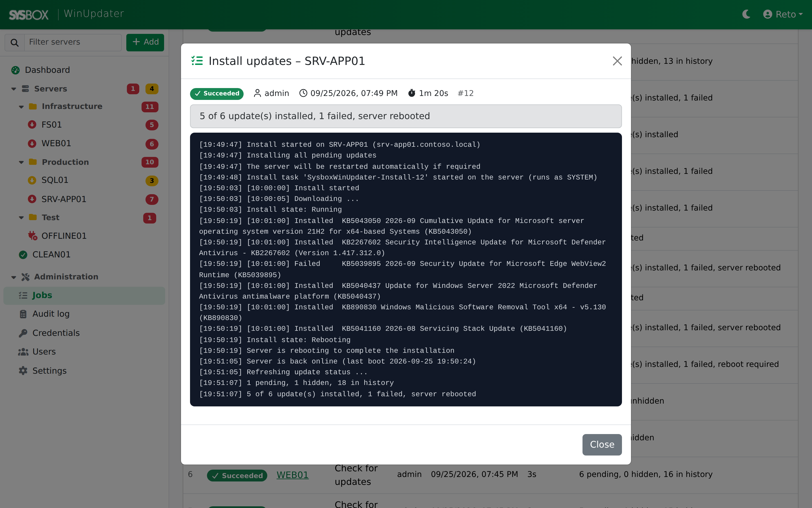Collapse the Servers tree section
Screen dimensions: 812x508
click(x=14, y=89)
